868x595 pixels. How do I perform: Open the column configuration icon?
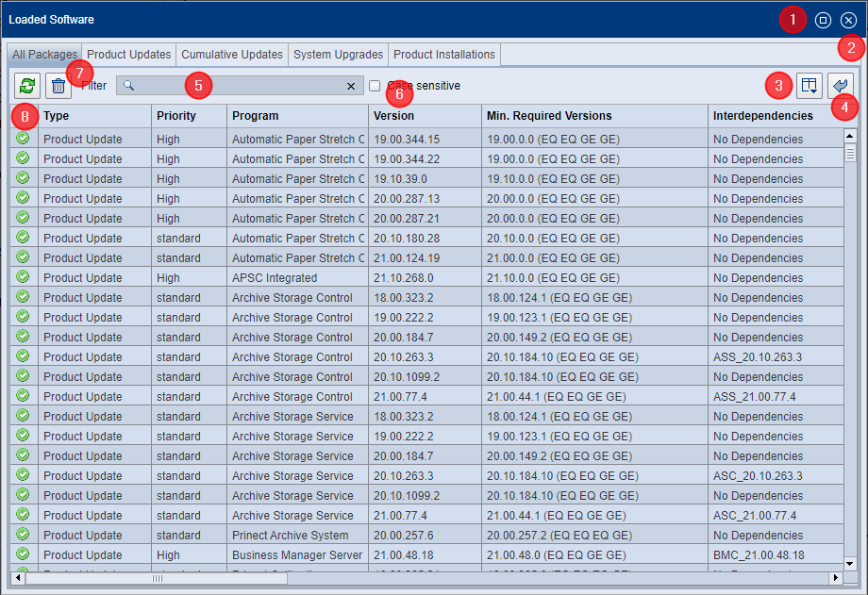tap(810, 86)
